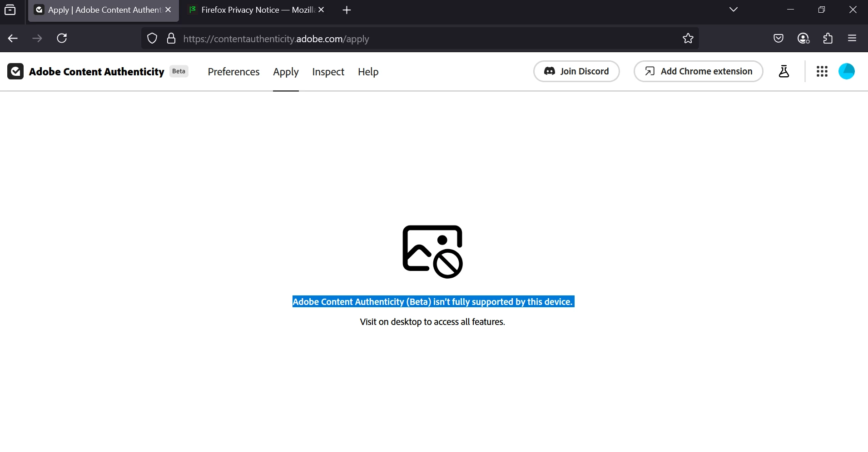
Task: Open the user profile avatar
Action: point(846,71)
